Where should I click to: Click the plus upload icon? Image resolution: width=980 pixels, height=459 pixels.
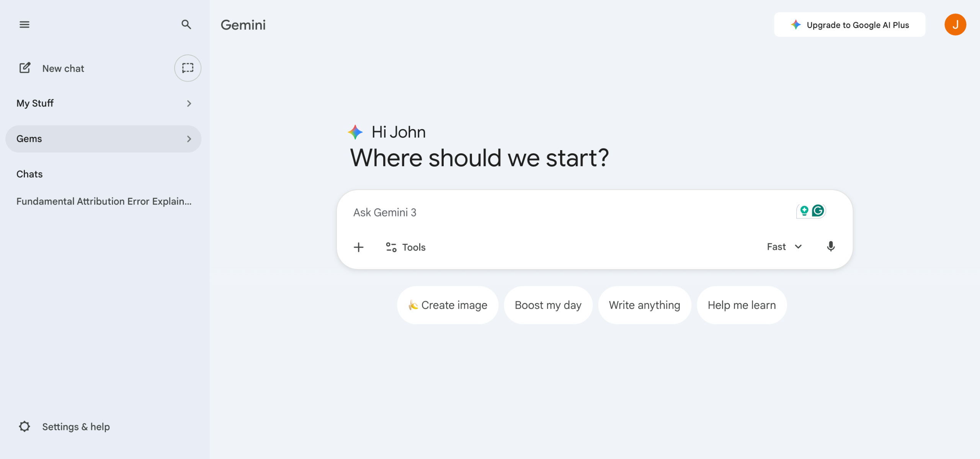click(x=359, y=247)
